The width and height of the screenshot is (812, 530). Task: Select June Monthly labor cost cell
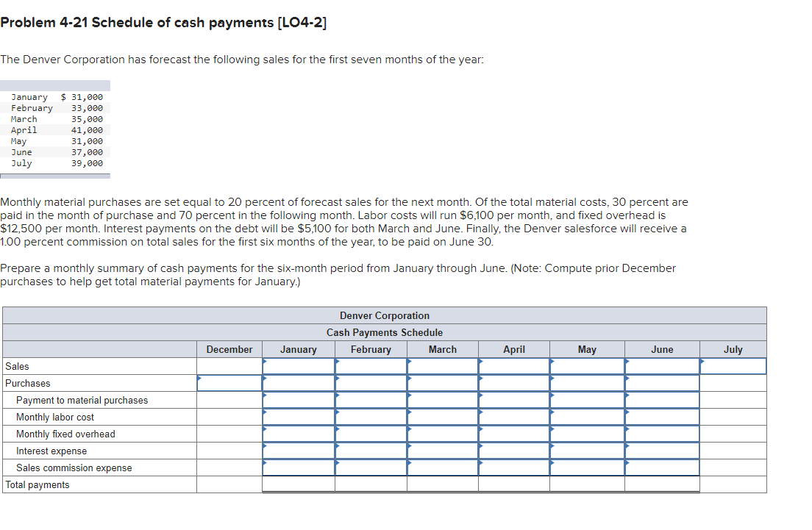point(663,417)
